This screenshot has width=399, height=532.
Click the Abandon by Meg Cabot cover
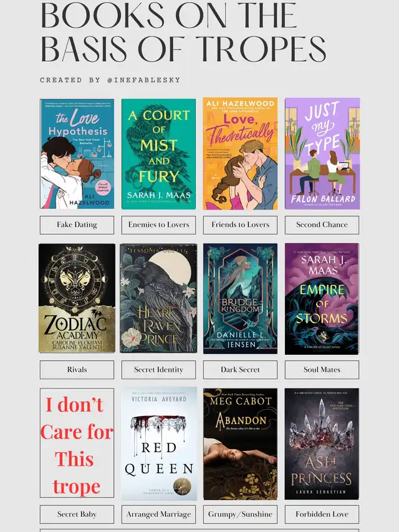tap(240, 444)
